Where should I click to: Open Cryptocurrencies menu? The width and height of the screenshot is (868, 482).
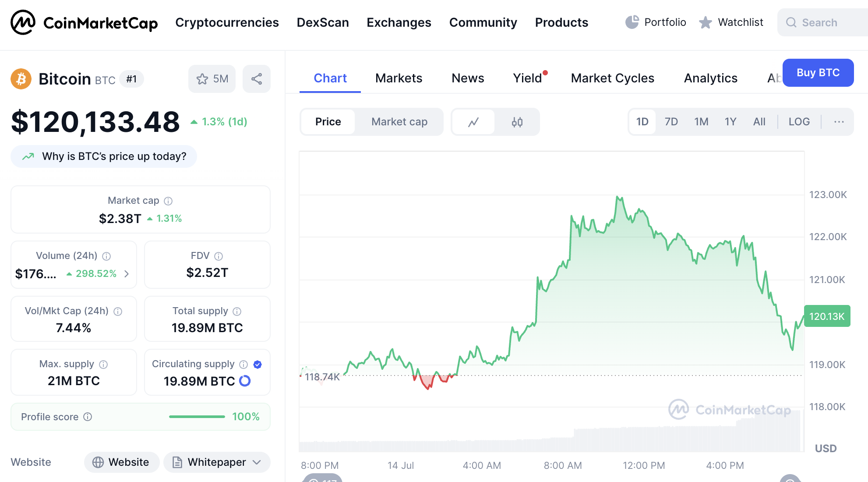coord(227,22)
